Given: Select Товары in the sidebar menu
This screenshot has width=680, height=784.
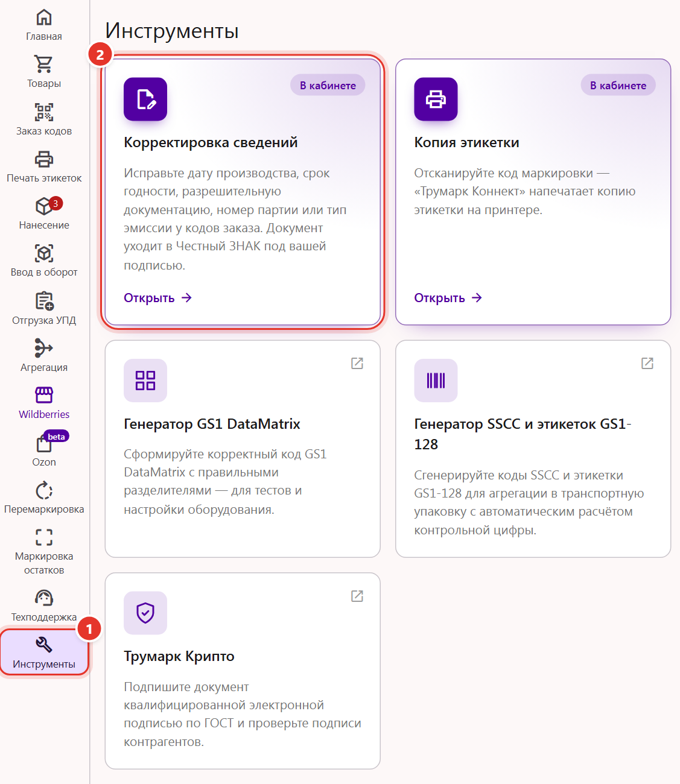Looking at the screenshot, I should (x=44, y=83).
